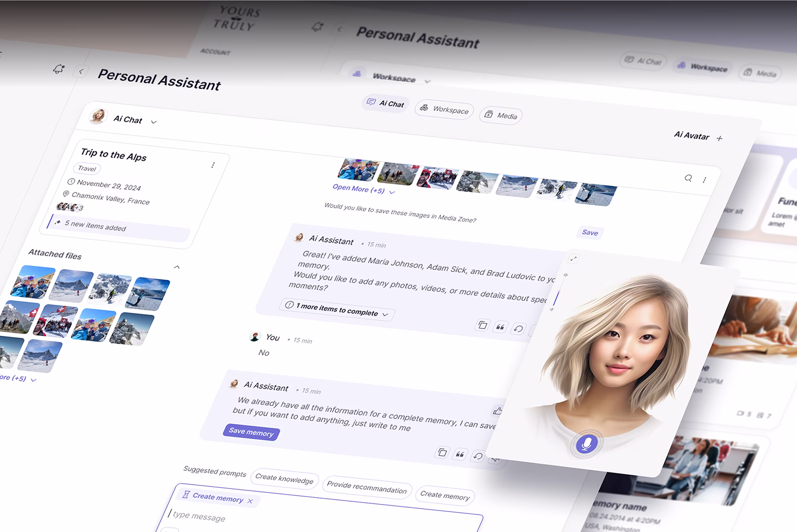Remove the Create memory chip with the X
The height and width of the screenshot is (532, 797).
[x=251, y=501]
